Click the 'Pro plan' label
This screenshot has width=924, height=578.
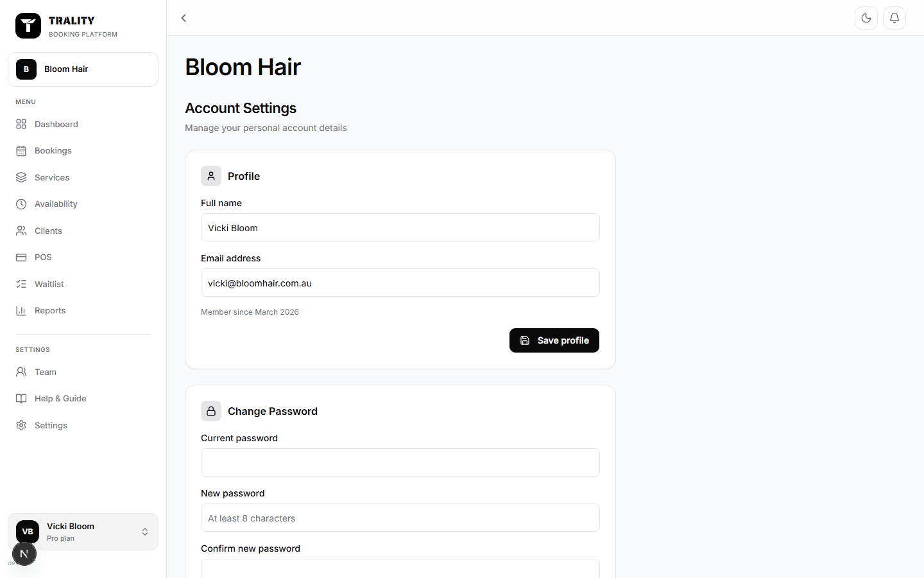click(x=60, y=538)
